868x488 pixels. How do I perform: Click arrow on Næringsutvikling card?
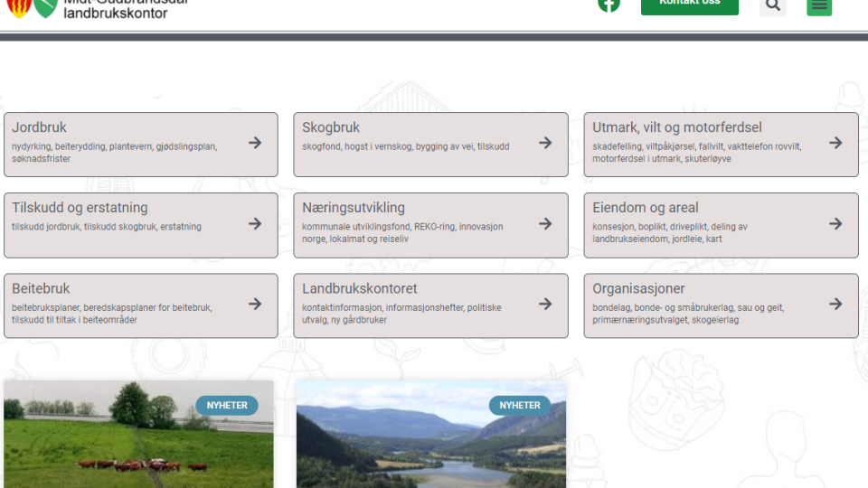click(545, 223)
